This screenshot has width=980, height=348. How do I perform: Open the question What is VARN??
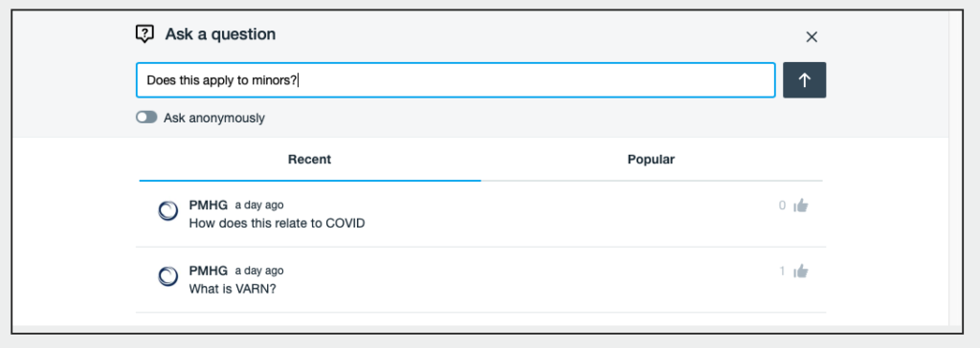click(x=232, y=290)
